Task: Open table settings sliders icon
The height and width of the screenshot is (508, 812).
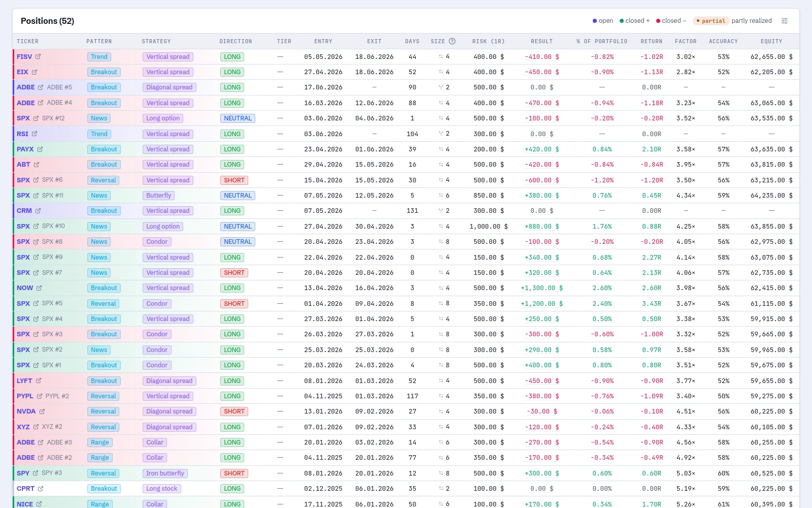Action: (x=785, y=21)
